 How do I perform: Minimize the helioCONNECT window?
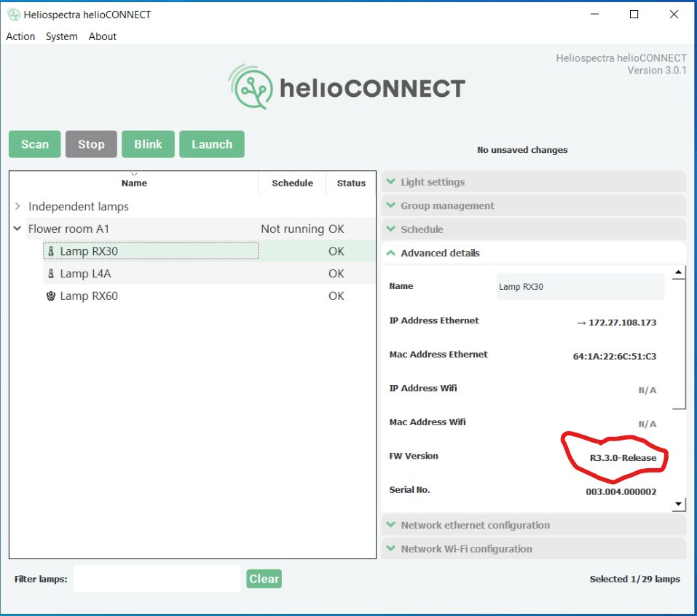click(x=594, y=15)
